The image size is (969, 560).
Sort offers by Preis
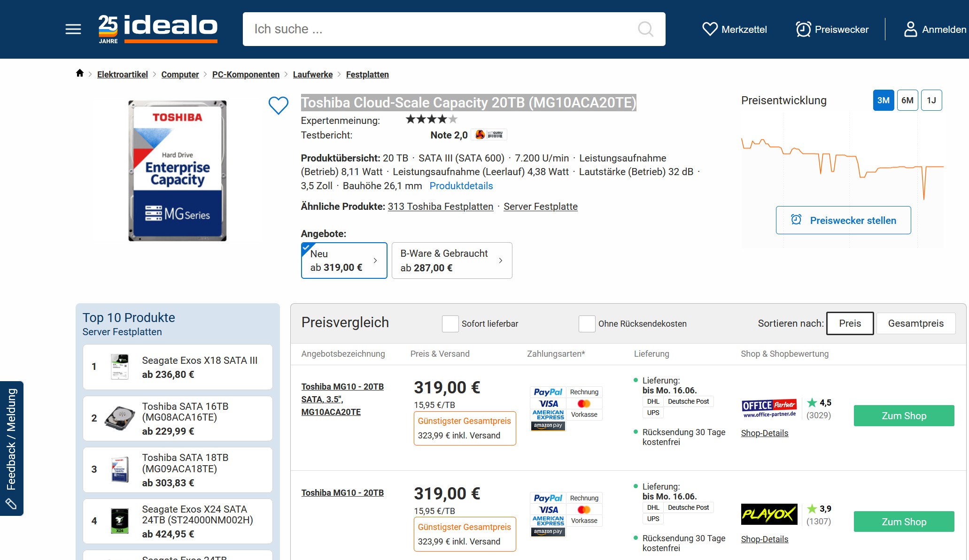(850, 323)
